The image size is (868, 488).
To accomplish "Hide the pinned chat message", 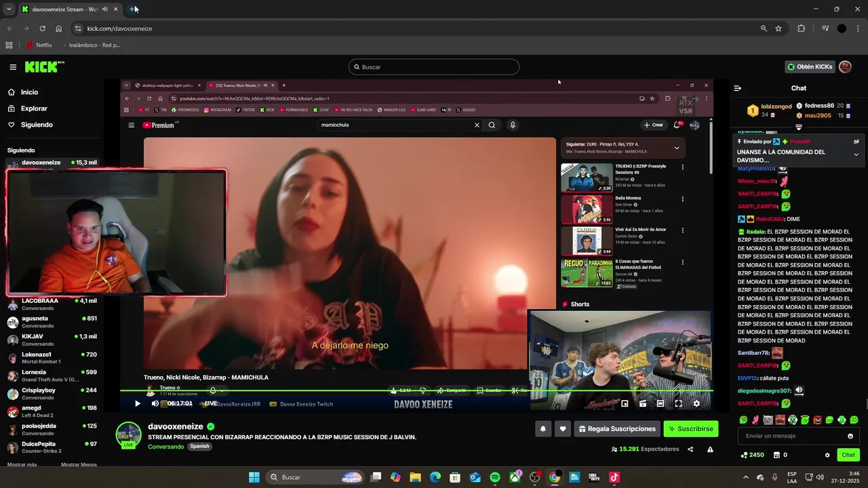I will point(856,142).
